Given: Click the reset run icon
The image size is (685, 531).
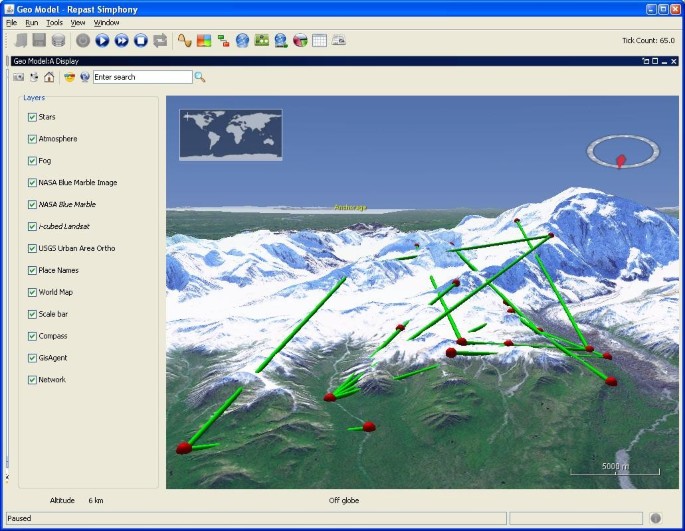Looking at the screenshot, I should (x=160, y=41).
